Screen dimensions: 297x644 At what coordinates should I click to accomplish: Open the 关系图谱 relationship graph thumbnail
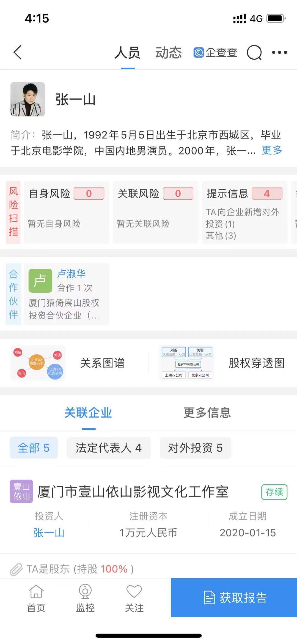pos(38,363)
